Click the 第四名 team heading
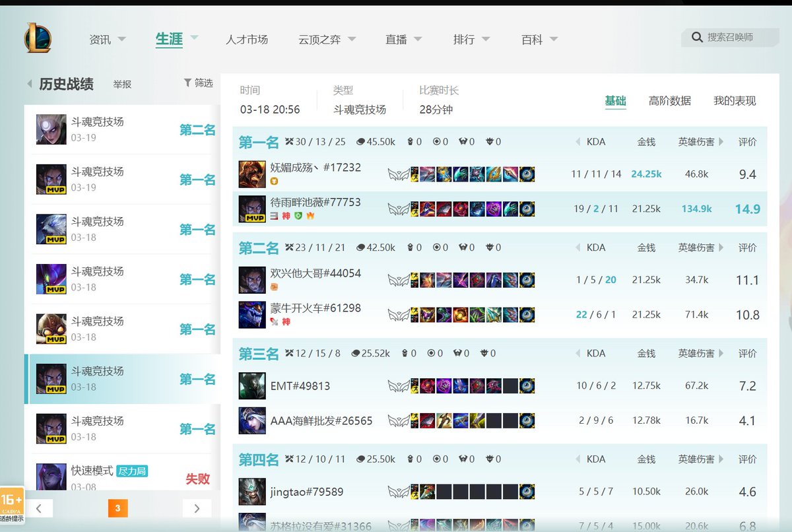This screenshot has width=792, height=532. click(x=259, y=459)
